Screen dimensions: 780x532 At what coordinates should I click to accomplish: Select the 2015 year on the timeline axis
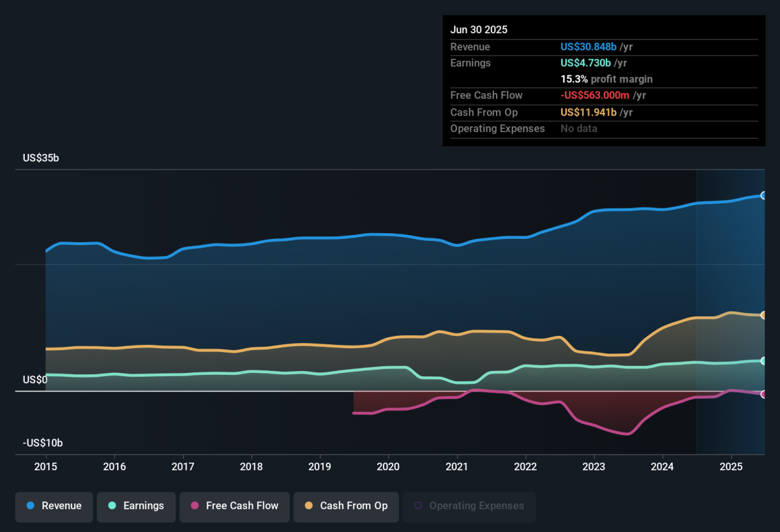[45, 466]
